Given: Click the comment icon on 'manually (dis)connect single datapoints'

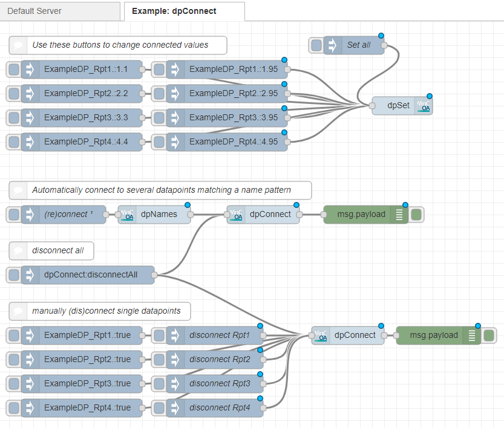Looking at the screenshot, I should point(19,311).
